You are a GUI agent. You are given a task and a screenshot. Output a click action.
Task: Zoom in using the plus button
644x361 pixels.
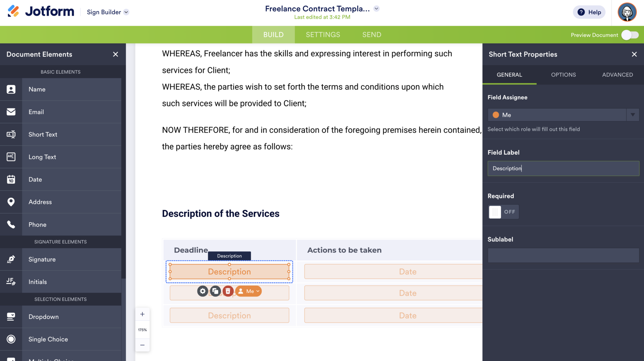click(x=142, y=314)
